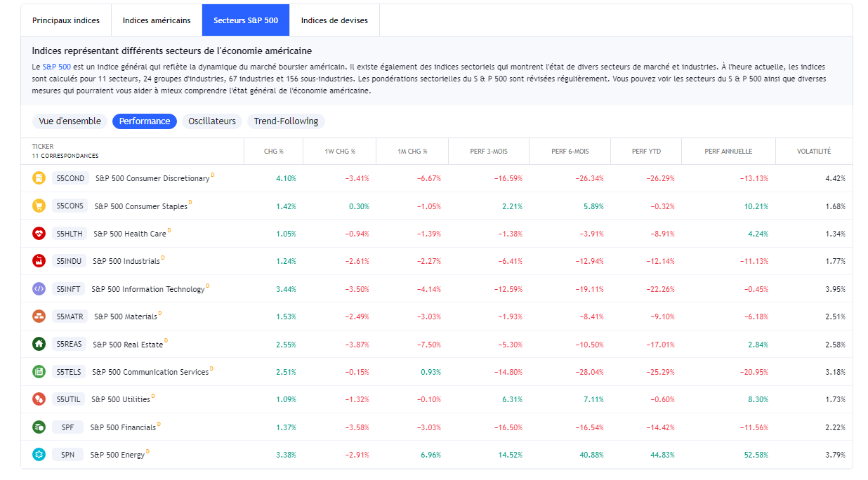This screenshot has width=868, height=480.
Task: Select the Trend-Following view pill
Action: click(286, 121)
